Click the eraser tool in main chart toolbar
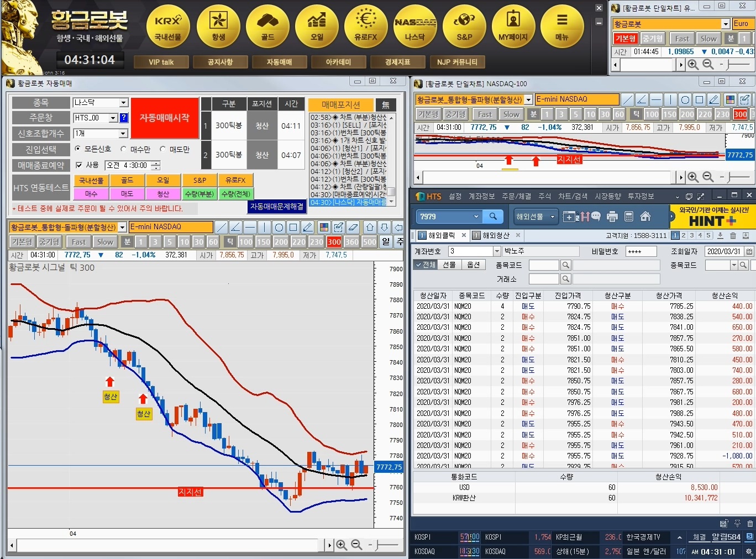Viewport: 756px width, 559px height. (353, 227)
